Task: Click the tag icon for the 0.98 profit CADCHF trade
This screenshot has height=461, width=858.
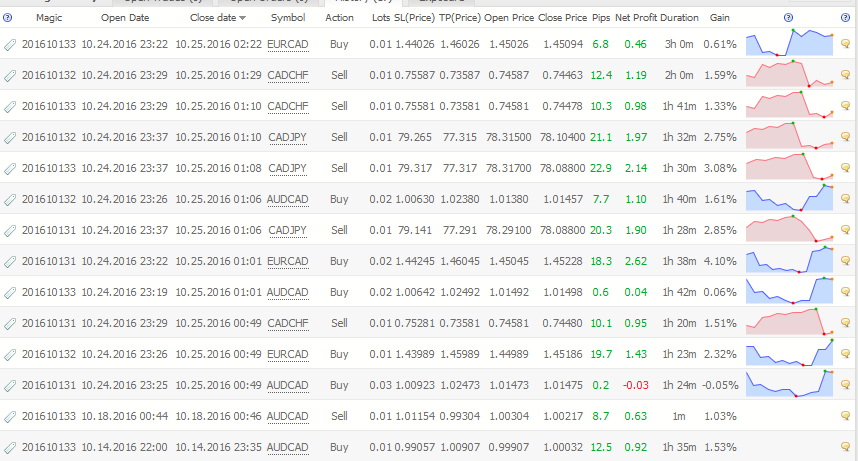Action: 10,107
